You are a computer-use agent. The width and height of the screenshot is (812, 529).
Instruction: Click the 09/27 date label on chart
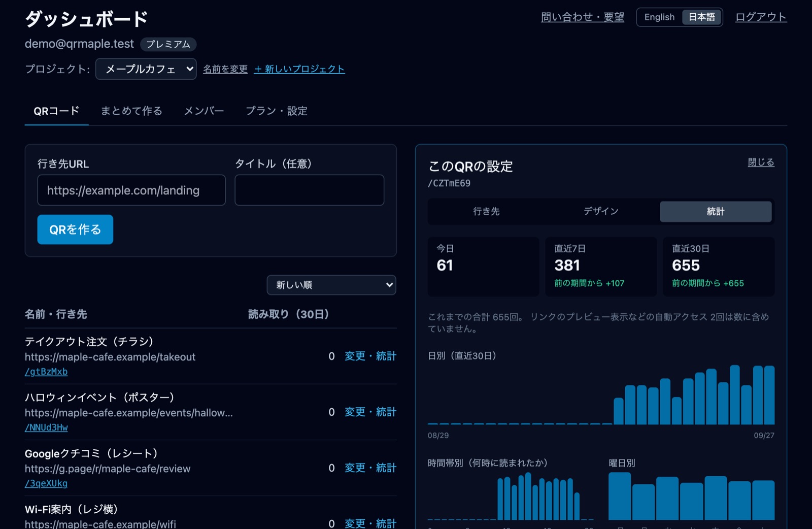[x=764, y=436]
